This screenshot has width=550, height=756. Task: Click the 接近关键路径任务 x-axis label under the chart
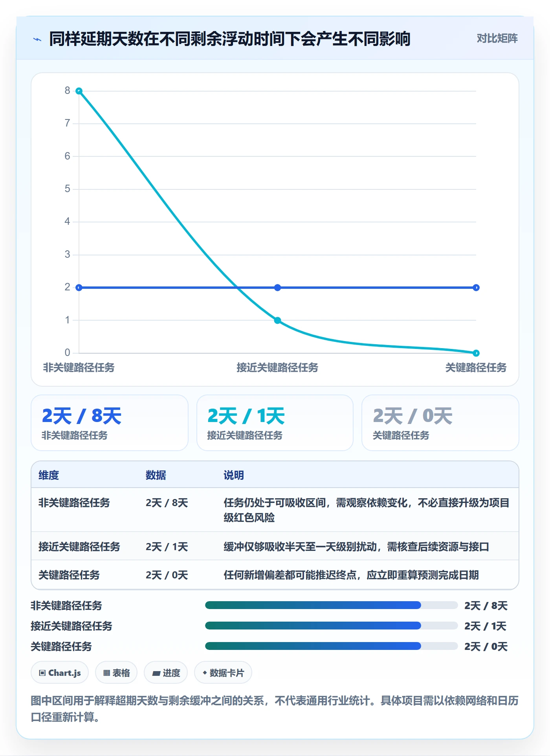coord(277,367)
